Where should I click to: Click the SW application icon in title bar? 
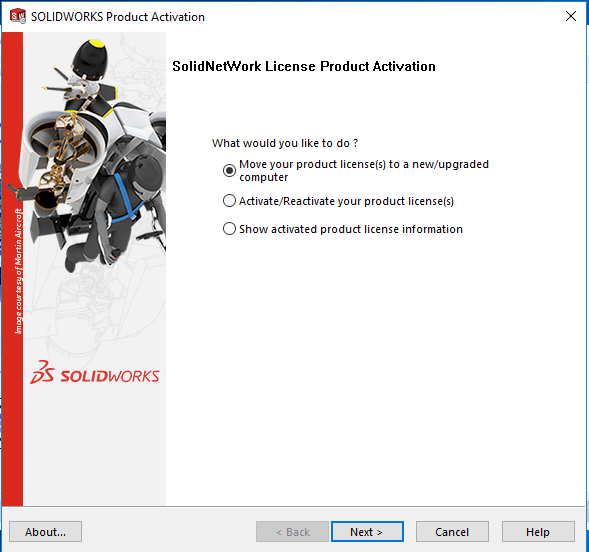[18, 17]
